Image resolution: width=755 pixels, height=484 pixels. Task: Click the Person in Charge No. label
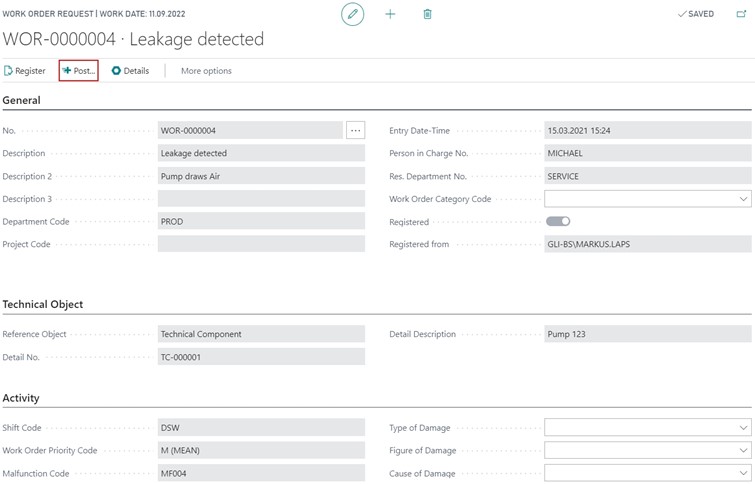tap(429, 153)
